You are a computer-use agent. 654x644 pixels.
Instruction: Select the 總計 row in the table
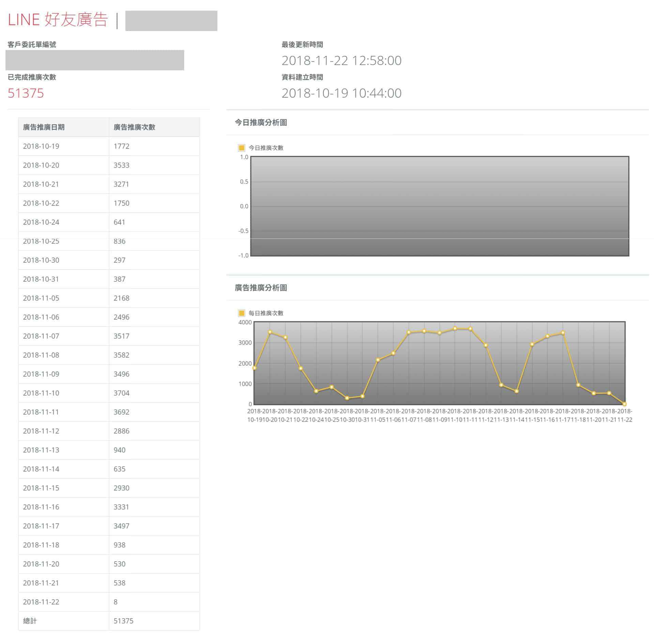tap(30, 621)
